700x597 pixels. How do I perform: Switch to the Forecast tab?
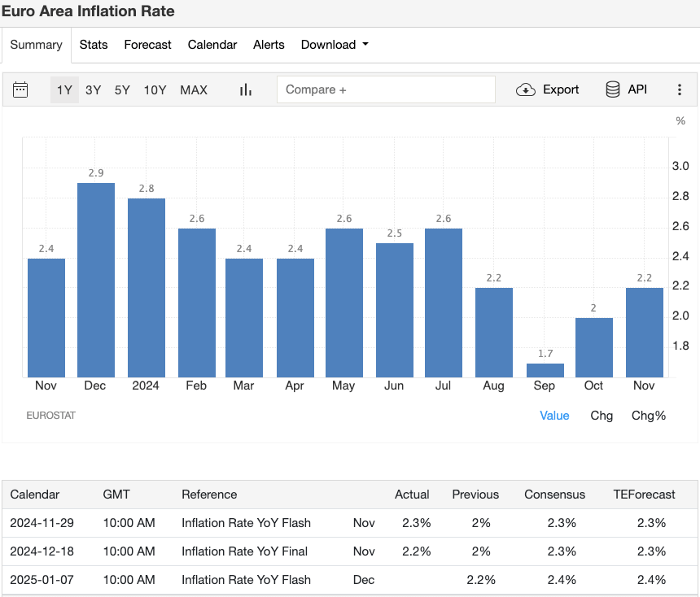click(147, 45)
